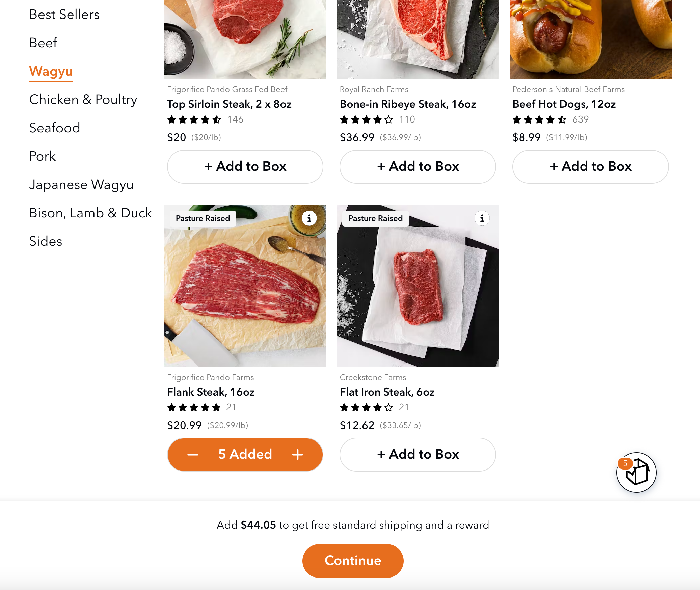This screenshot has width=700, height=590.
Task: Browse Chicken & Poultry
Action: coord(83,100)
